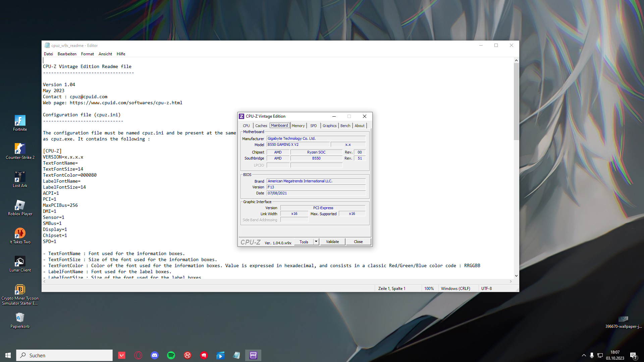The image size is (644, 362).
Task: Launch the Lunar Client desktop shortcut
Action: (x=20, y=261)
